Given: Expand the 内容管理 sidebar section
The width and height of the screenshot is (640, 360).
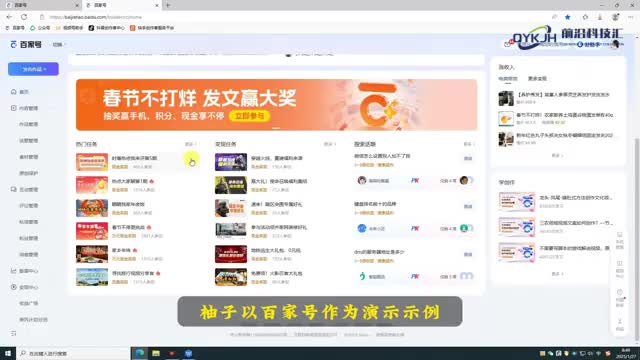Looking at the screenshot, I should coord(28,108).
